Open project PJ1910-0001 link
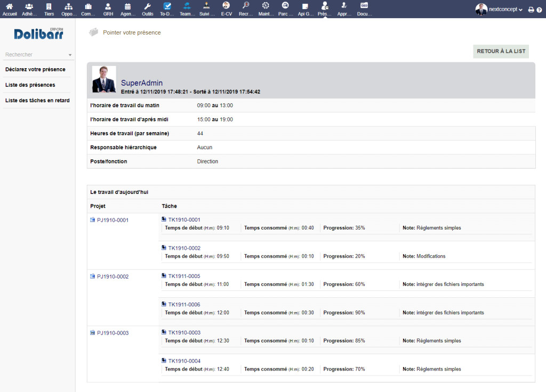The width and height of the screenshot is (546, 392). (x=113, y=220)
